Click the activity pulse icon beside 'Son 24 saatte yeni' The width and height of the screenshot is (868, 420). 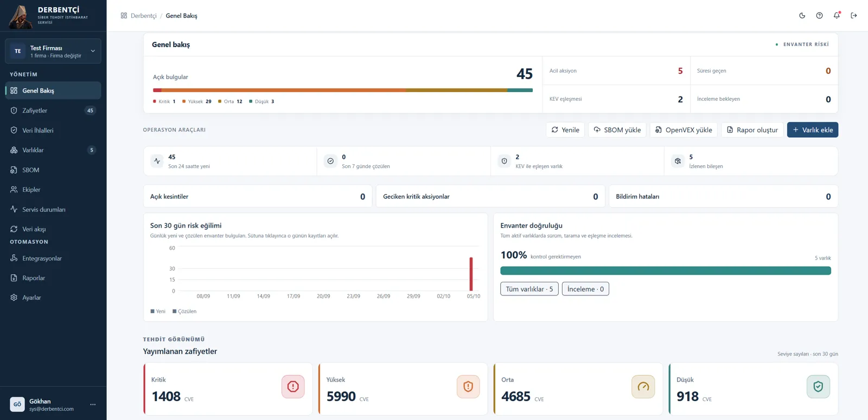(157, 161)
